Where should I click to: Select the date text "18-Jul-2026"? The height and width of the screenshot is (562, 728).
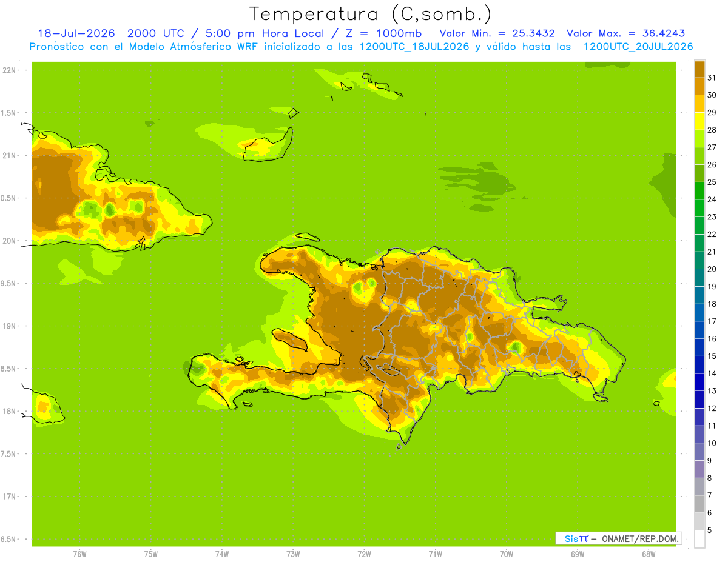tap(76, 33)
